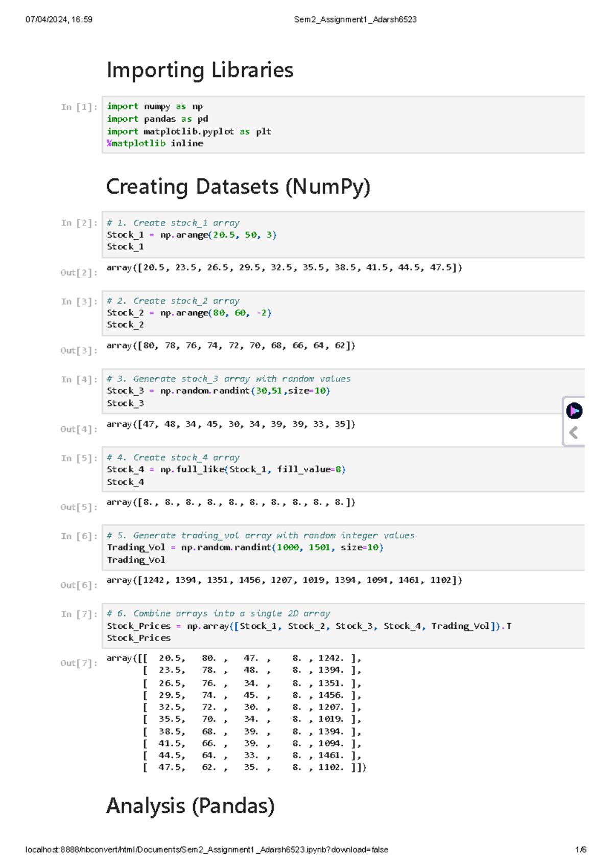Viewport: 613px width, 868px height.
Task: Click the 'Importing Libraries' heading
Action: [x=200, y=70]
